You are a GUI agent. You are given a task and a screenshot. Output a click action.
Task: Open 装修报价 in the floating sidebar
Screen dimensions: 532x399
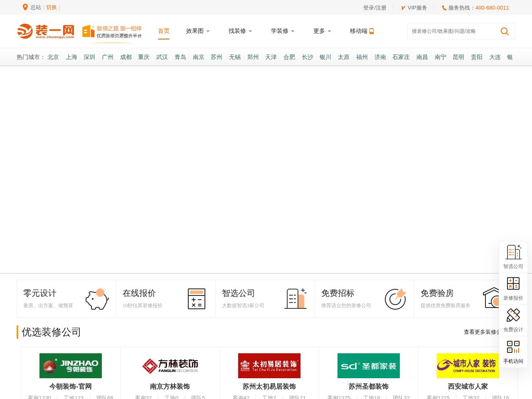point(513,289)
